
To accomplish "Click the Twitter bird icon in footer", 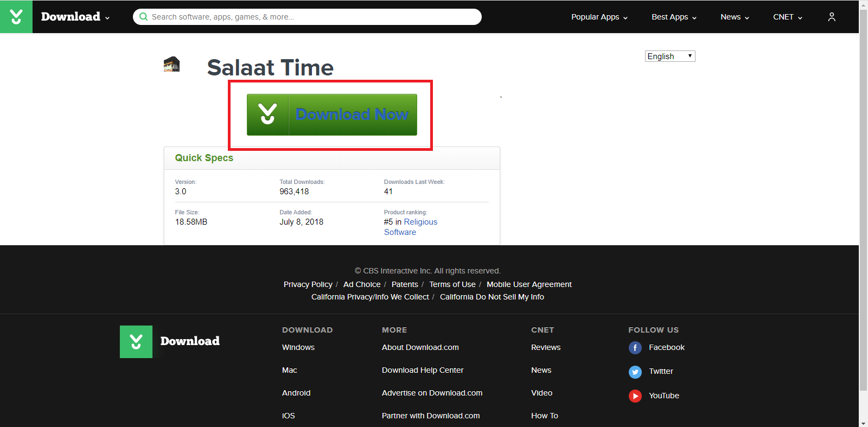I will point(635,372).
